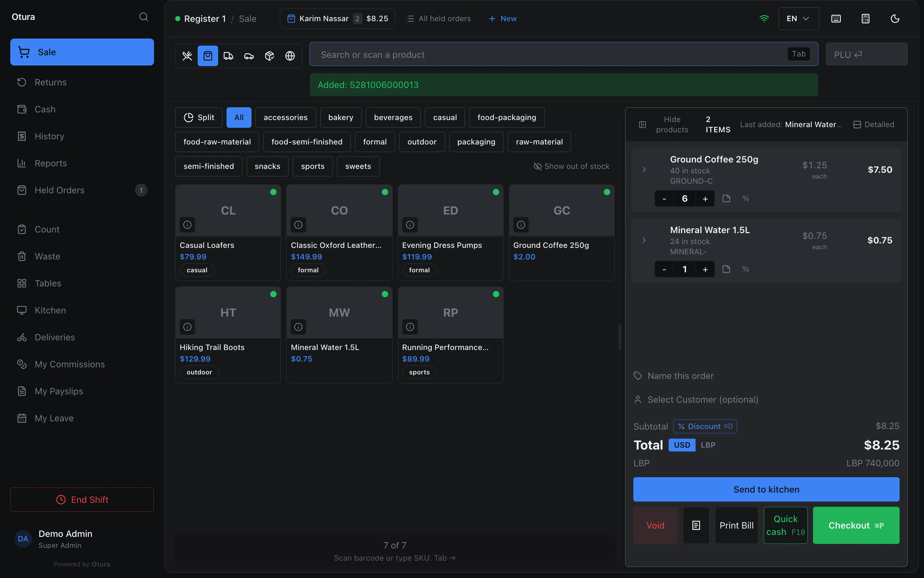The height and width of the screenshot is (578, 924).
Task: Decrease Mineral Water quantity with minus
Action: click(x=664, y=269)
